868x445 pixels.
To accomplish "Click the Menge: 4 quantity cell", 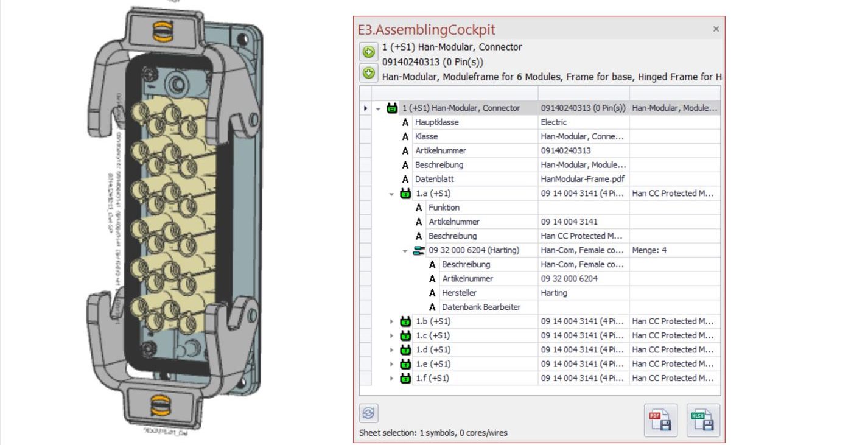I will pos(649,250).
